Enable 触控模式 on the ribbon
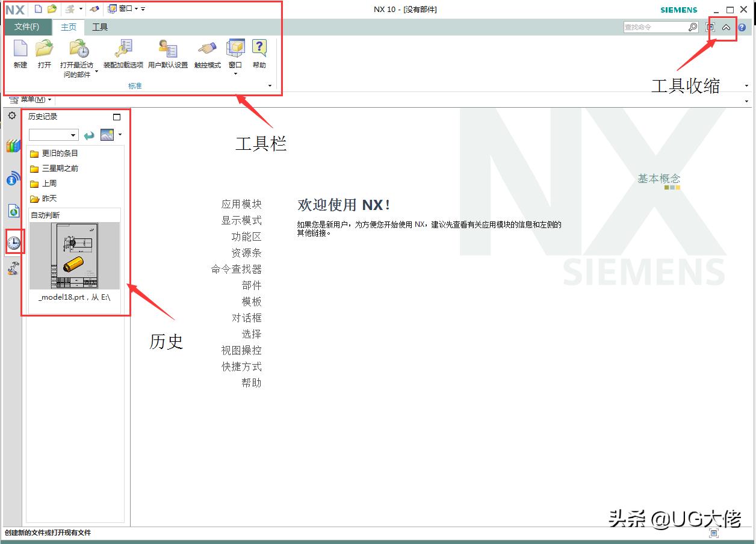Screen dimensions: 756x544 coord(206,54)
